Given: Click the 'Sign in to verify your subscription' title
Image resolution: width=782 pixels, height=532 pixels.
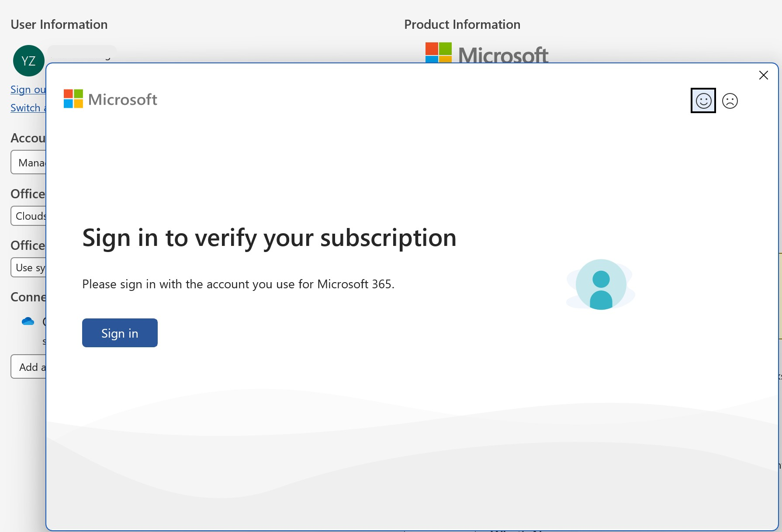Looking at the screenshot, I should 269,238.
